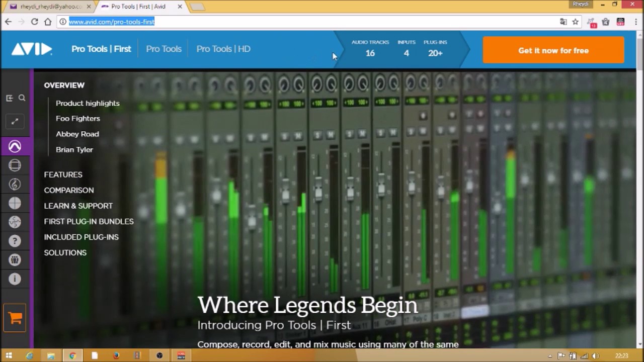Open Chrome's three-dot menu
This screenshot has height=362, width=644.
(x=635, y=22)
